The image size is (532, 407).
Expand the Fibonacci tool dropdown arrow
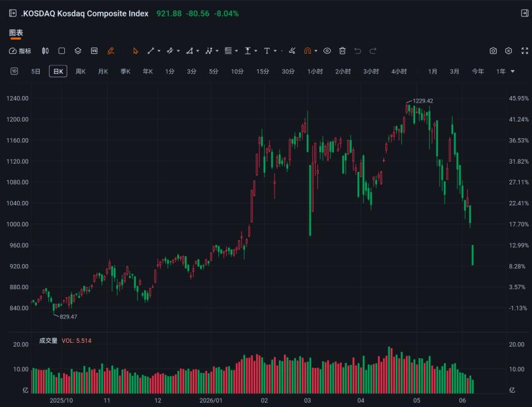pos(236,51)
